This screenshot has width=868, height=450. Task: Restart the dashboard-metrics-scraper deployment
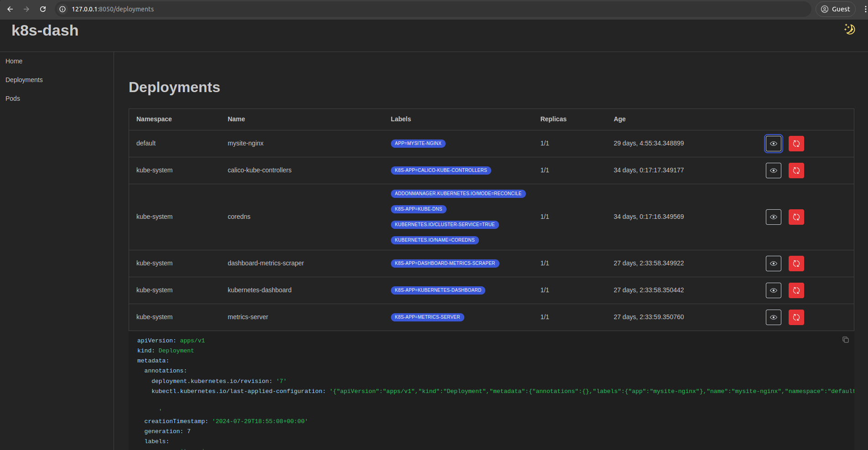click(796, 264)
